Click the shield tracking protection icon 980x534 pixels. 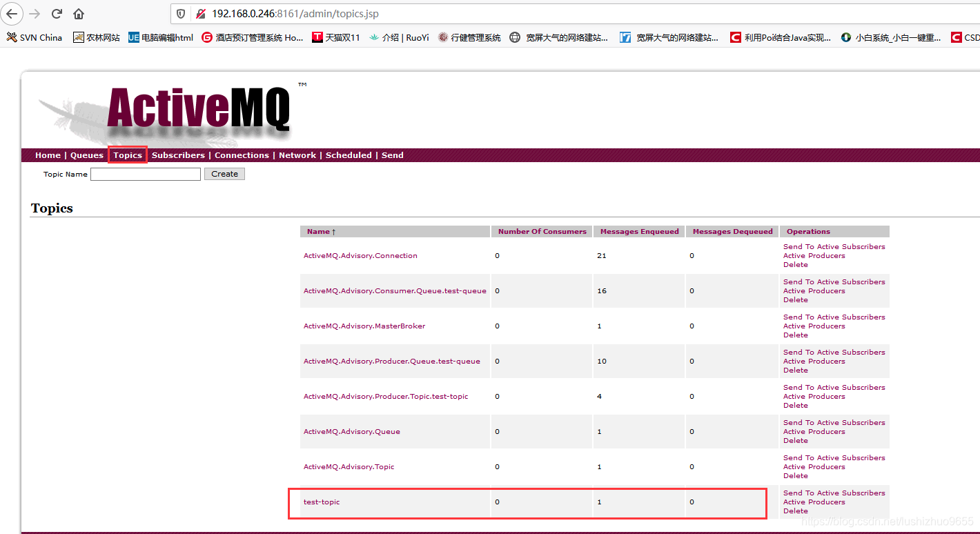pos(181,14)
